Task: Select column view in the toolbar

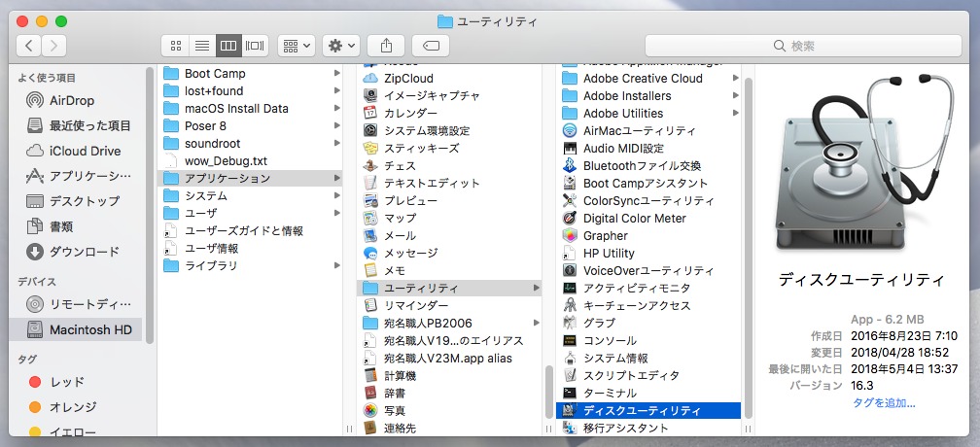Action: pos(228,46)
